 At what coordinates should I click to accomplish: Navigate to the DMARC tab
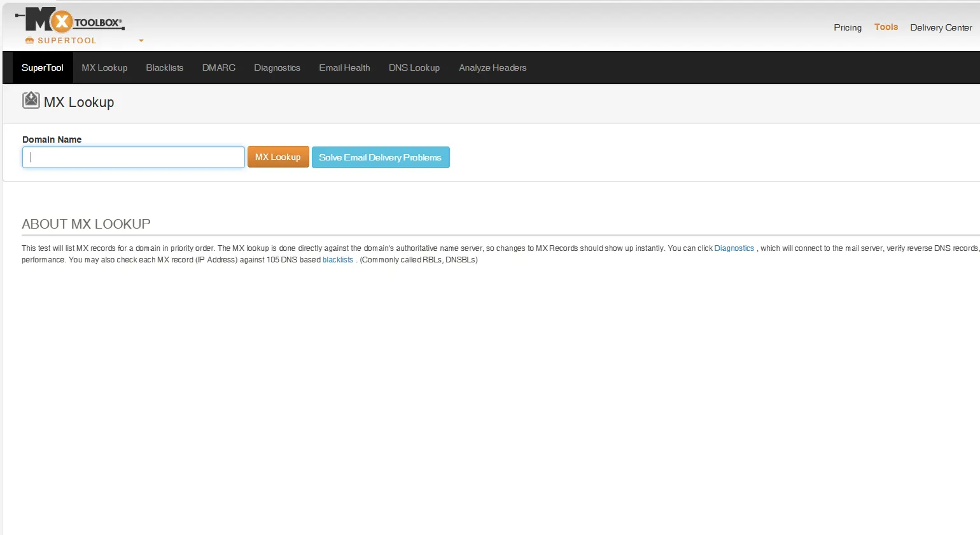click(219, 68)
